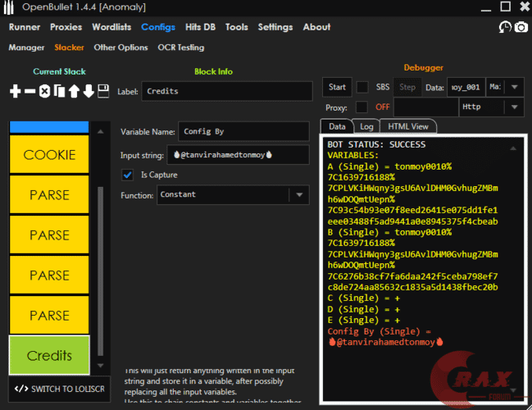Viewport: 532px width, 410px height.
Task: Move the block up with the arrow icon
Action: tap(74, 91)
